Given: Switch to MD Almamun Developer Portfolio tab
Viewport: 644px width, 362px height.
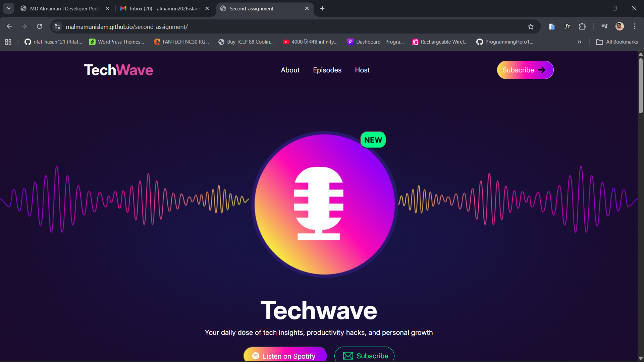Looking at the screenshot, I should tap(64, 8).
